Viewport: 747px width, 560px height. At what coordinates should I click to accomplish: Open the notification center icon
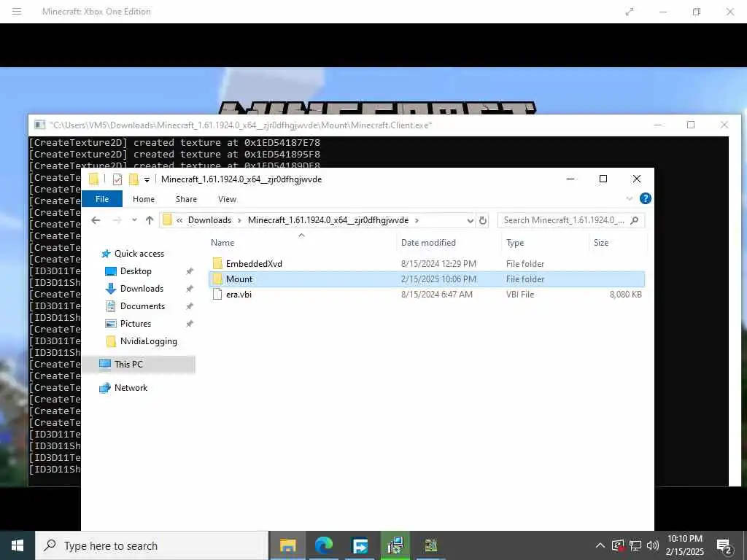click(x=724, y=546)
